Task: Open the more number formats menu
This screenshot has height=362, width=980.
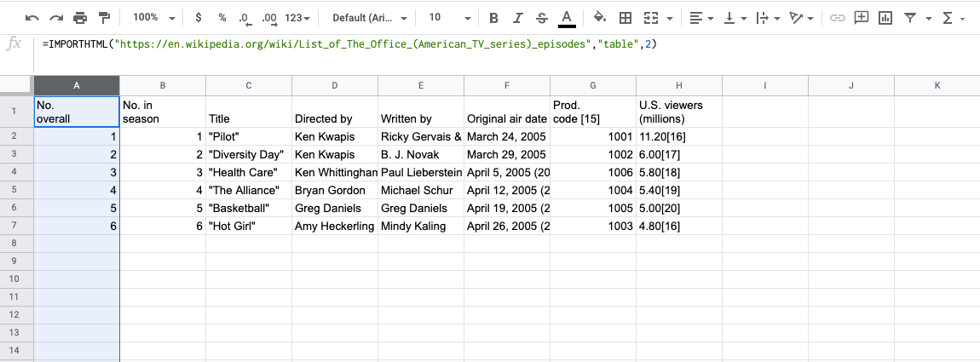Action: pos(297,17)
